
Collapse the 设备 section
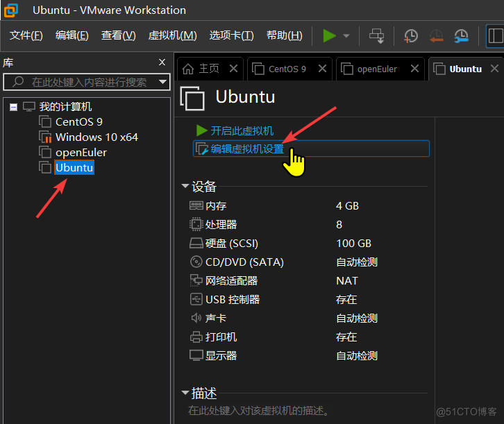pos(185,186)
